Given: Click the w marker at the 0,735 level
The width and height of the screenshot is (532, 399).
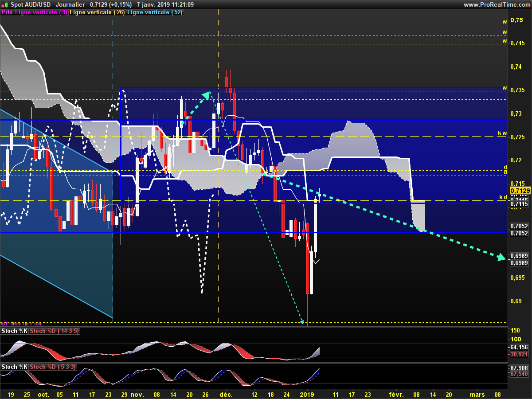Looking at the screenshot, I should click(x=505, y=88).
